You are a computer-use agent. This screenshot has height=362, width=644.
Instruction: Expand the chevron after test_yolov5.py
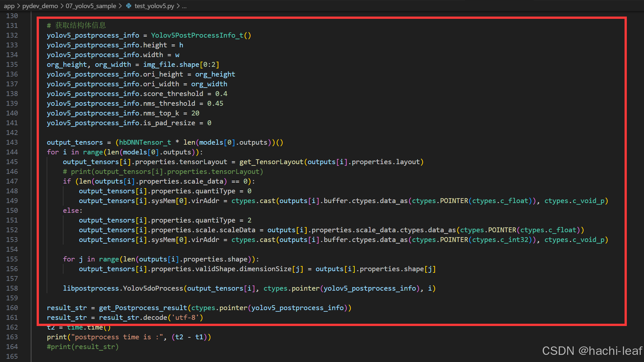coord(178,6)
